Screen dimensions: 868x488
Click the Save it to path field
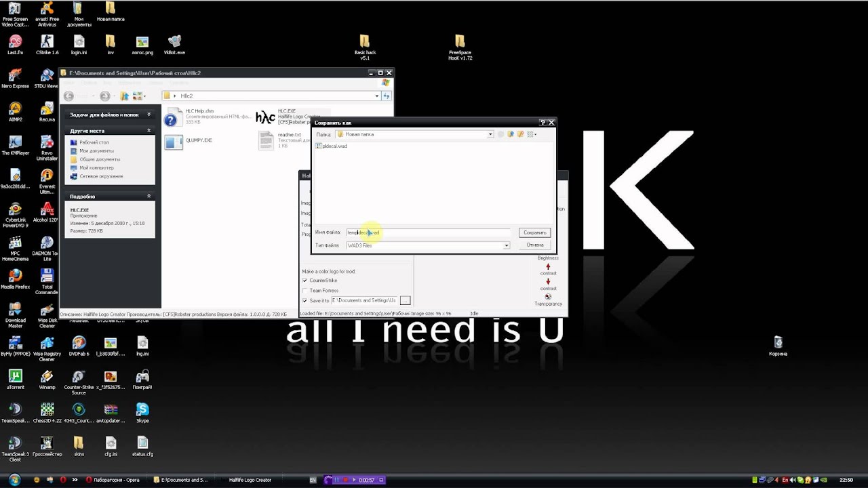(x=364, y=300)
